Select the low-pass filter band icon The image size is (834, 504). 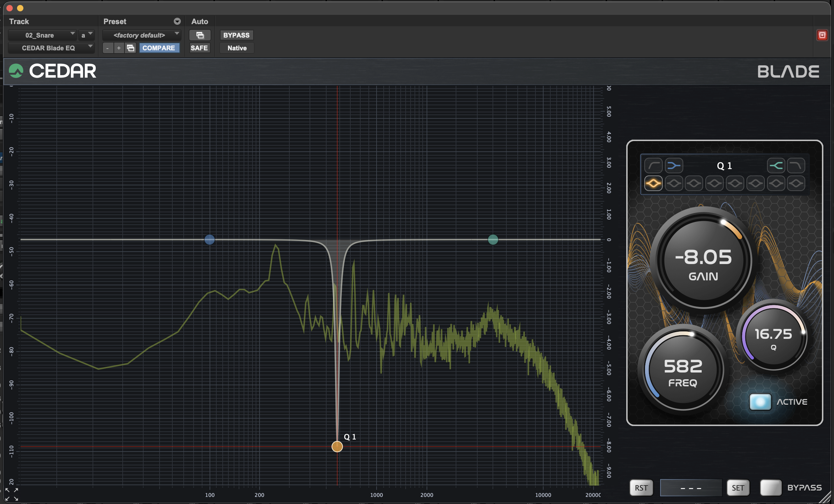pos(796,166)
